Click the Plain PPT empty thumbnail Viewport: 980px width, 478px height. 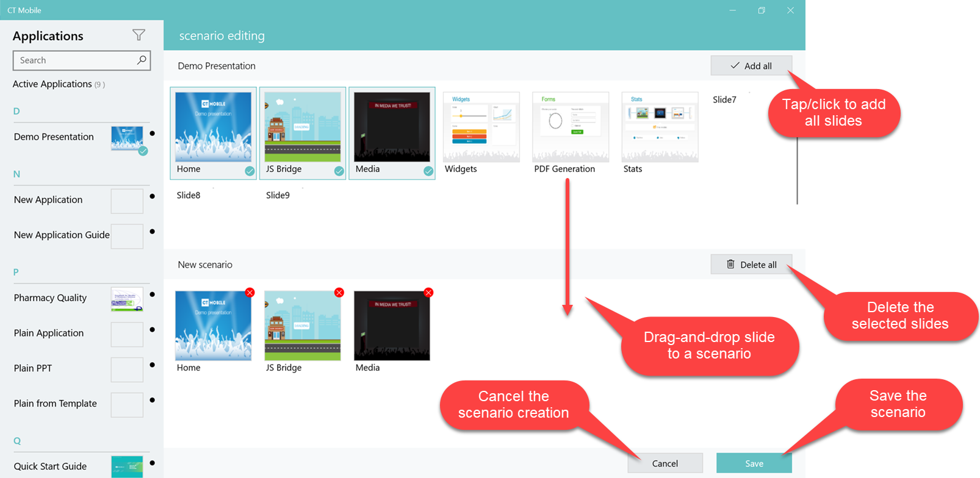[x=127, y=369]
